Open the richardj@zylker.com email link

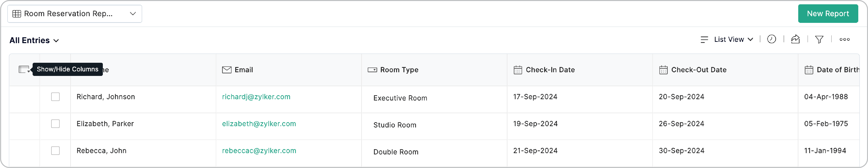coord(256,97)
